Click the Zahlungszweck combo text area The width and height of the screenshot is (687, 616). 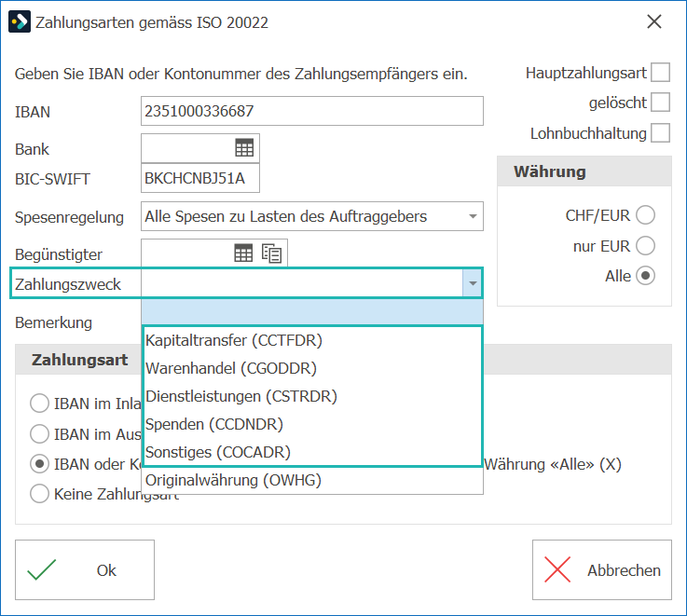(x=302, y=283)
